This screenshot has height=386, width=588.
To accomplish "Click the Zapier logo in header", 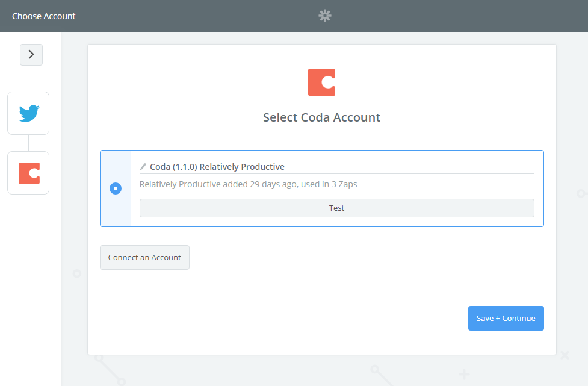I will [x=325, y=16].
